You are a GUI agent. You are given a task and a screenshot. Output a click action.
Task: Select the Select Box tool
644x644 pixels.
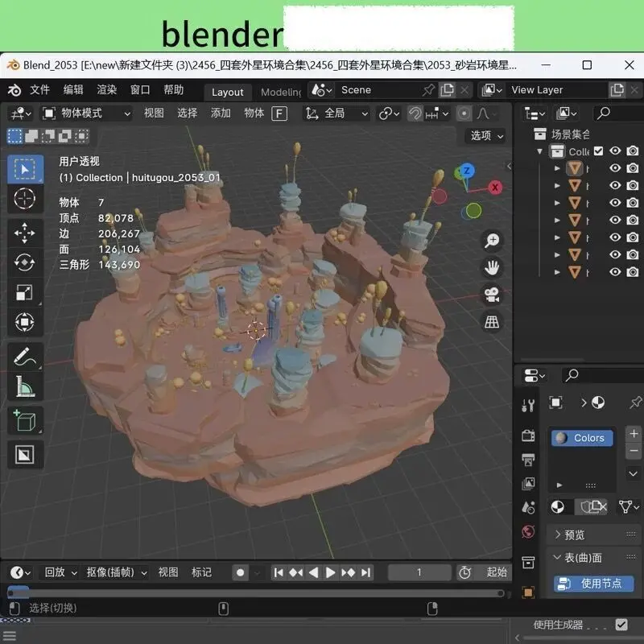(x=25, y=169)
